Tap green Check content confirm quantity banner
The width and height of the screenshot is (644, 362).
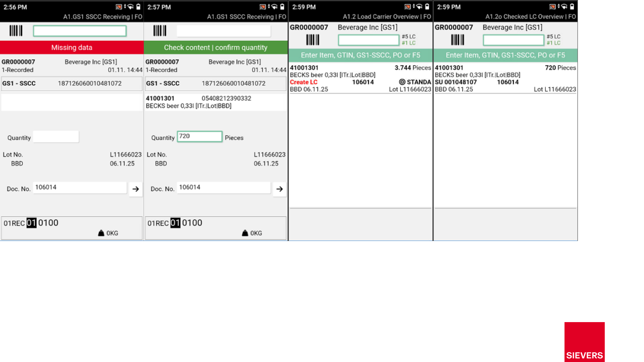click(x=216, y=48)
